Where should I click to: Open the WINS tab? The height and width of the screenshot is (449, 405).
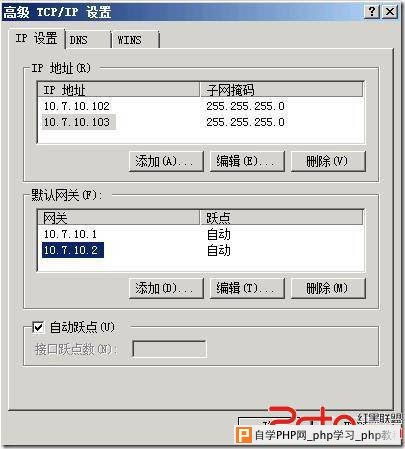(136, 40)
